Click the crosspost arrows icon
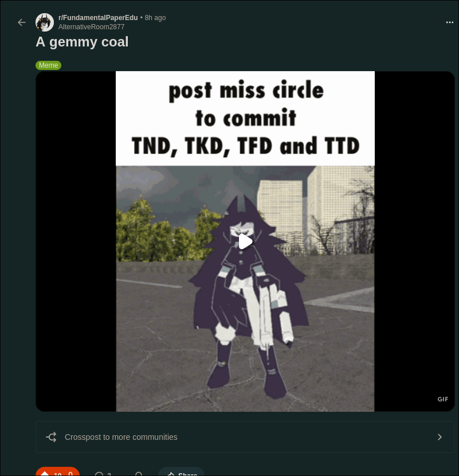Image resolution: width=459 pixels, height=476 pixels. click(x=51, y=437)
